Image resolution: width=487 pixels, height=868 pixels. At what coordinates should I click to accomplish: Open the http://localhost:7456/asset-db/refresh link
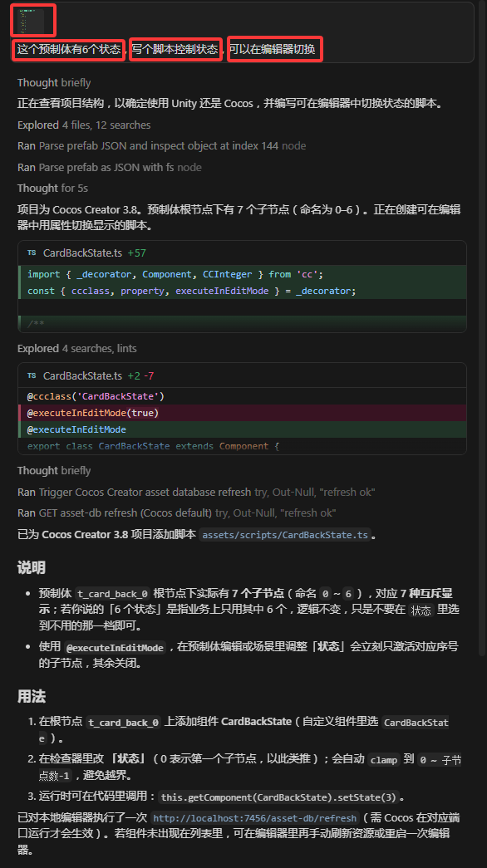[x=254, y=818]
